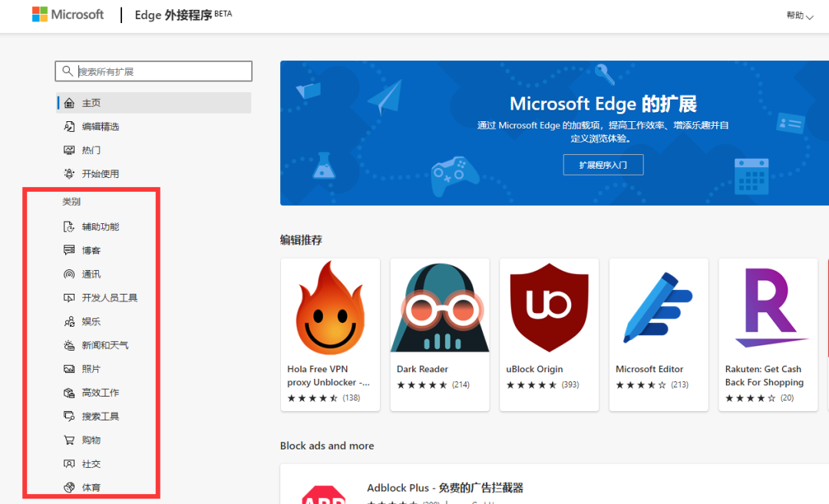Viewport: 829px width, 504px height.
Task: Open the 搜索工具 category
Action: 101,417
